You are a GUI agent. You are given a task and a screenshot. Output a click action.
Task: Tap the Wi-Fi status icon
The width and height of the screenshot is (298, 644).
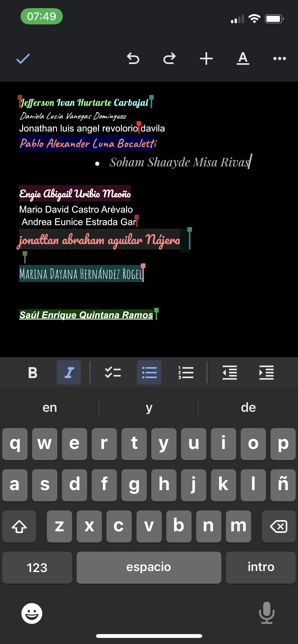pos(254,19)
